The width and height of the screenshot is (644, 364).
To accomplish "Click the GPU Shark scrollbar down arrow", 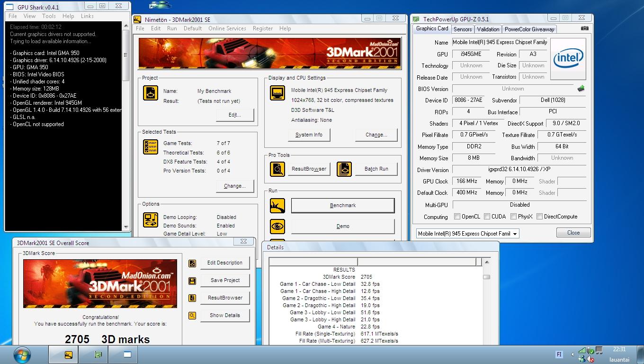I will click(x=126, y=227).
